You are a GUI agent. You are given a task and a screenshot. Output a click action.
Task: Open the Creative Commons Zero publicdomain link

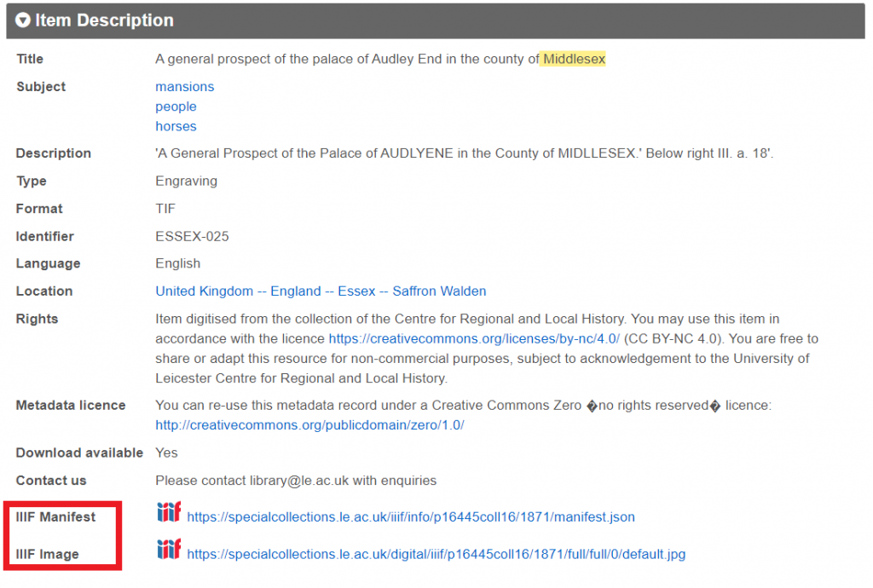click(309, 425)
